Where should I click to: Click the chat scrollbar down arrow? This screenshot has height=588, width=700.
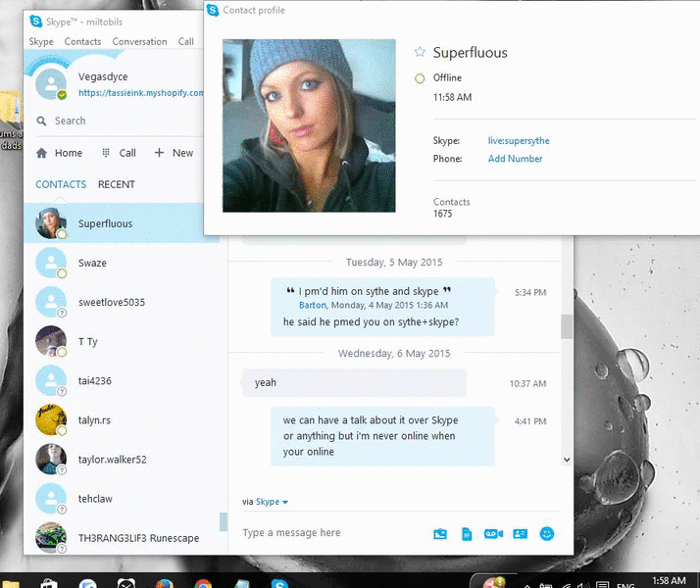[567, 460]
